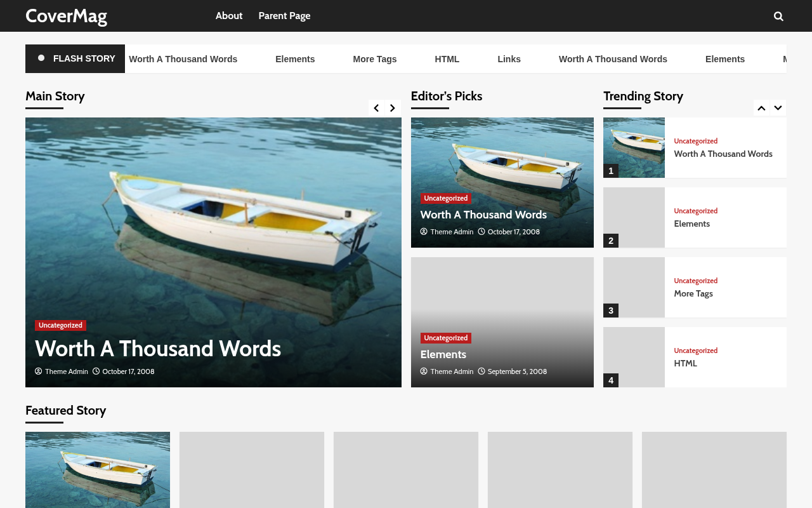Click Theme Admin on Editor's Picks boat card
The image size is (812, 508).
(452, 232)
